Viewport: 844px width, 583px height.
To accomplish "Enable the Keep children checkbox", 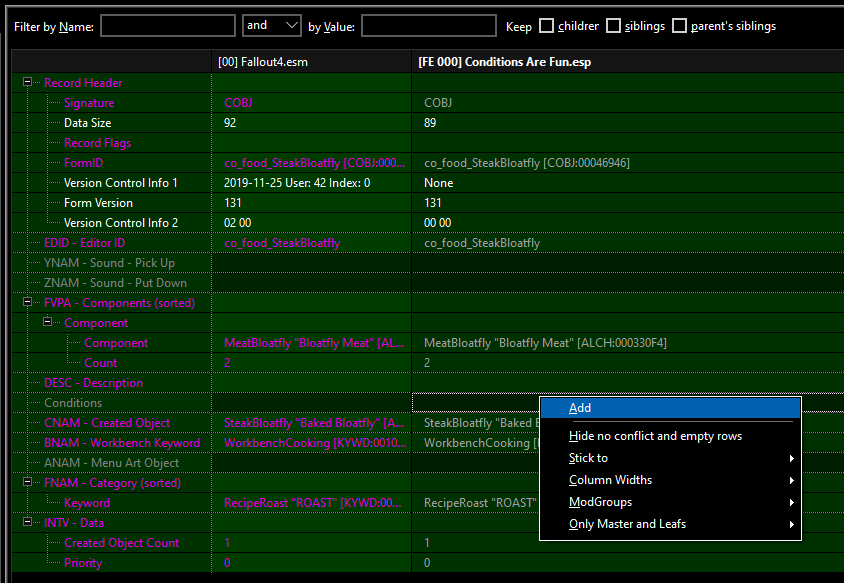I will point(546,26).
